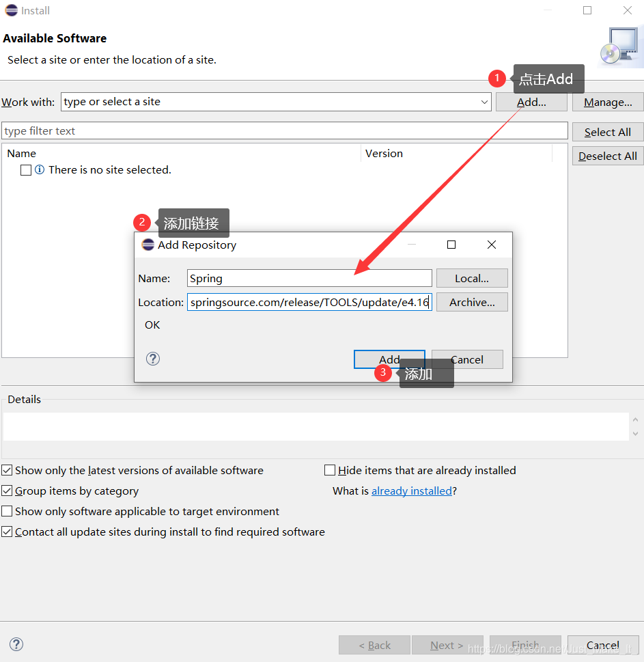
Task: Click 'Local...' button in Add Repository
Action: click(x=472, y=278)
